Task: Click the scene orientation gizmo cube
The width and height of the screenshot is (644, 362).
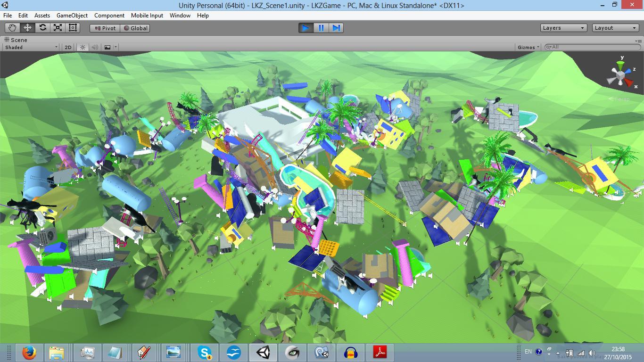Action: click(x=620, y=75)
